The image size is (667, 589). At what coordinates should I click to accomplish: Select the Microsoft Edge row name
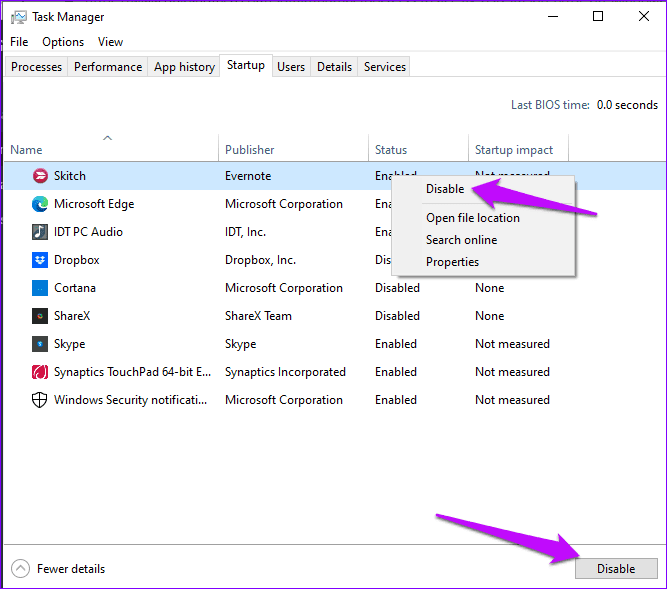tap(94, 204)
